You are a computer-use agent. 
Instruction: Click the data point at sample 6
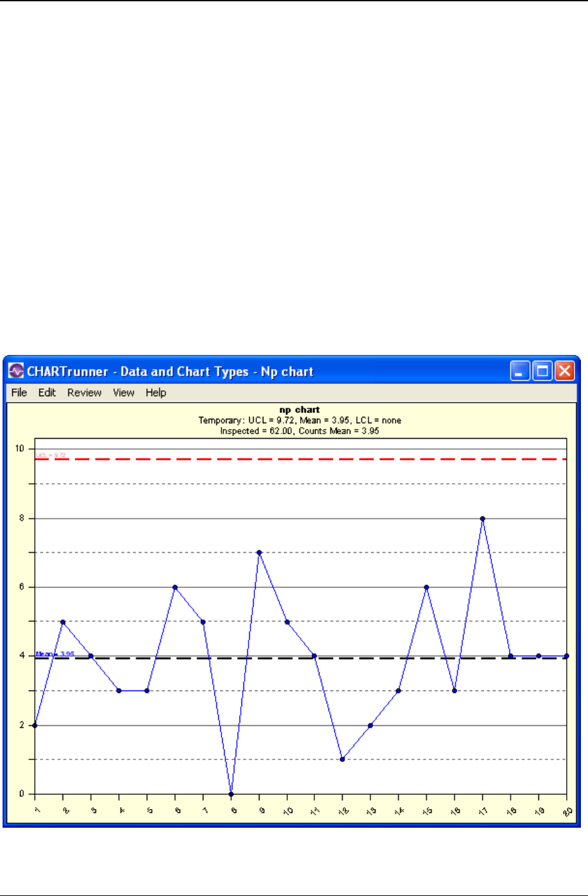[175, 587]
